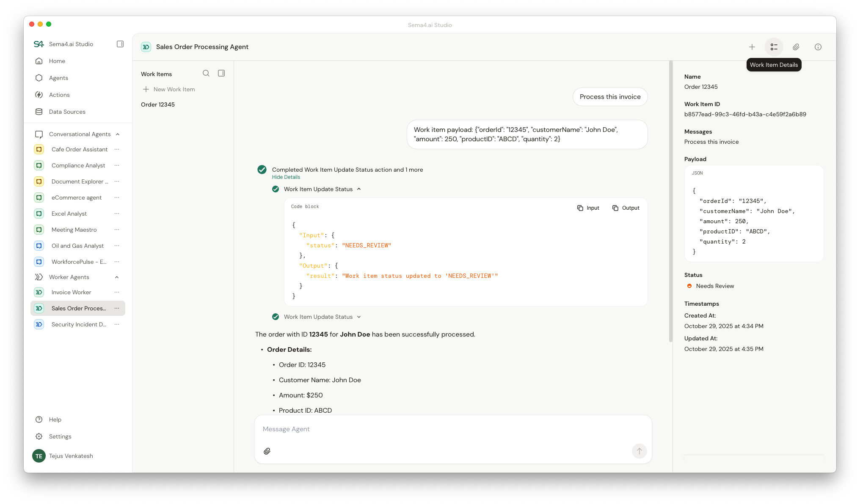Attach a file with the message box paperclip

(x=267, y=451)
